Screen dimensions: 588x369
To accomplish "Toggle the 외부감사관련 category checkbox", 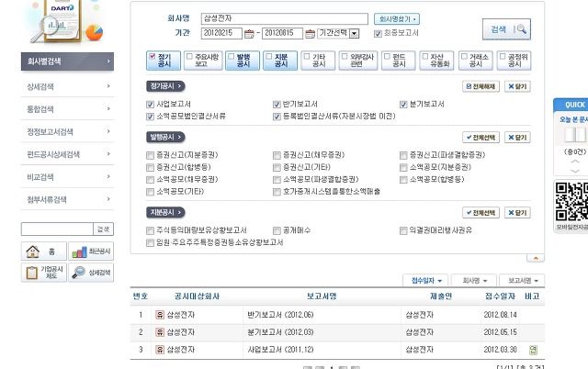I will 345,56.
